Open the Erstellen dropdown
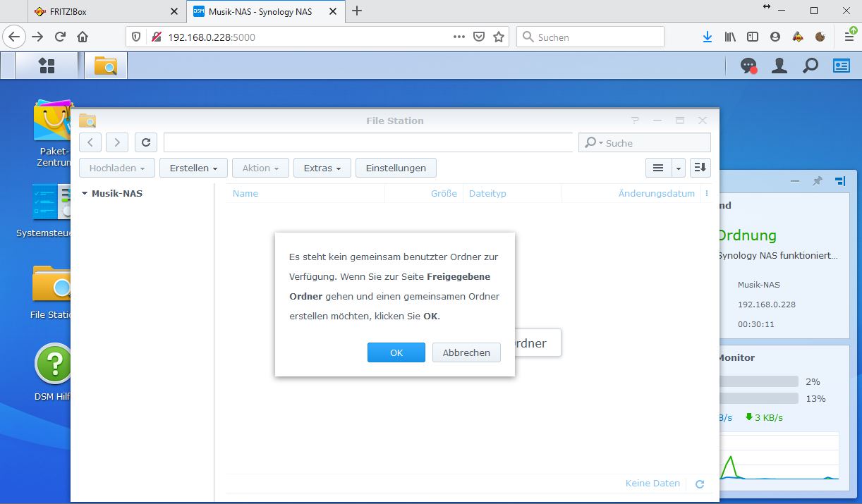 (x=193, y=168)
